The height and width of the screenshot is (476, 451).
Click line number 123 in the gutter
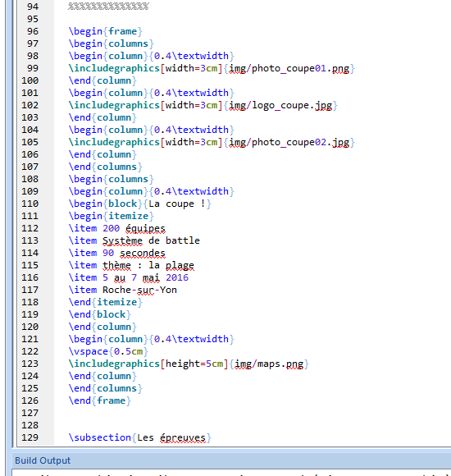(x=30, y=364)
